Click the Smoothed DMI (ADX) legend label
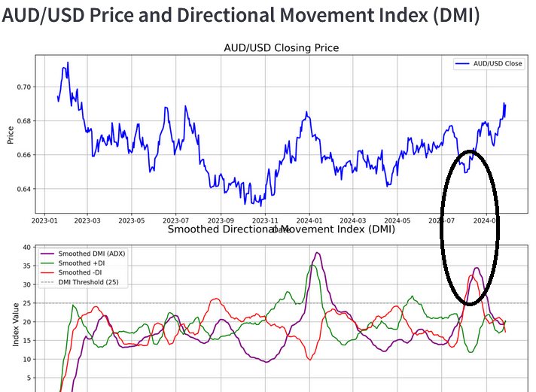 point(92,254)
